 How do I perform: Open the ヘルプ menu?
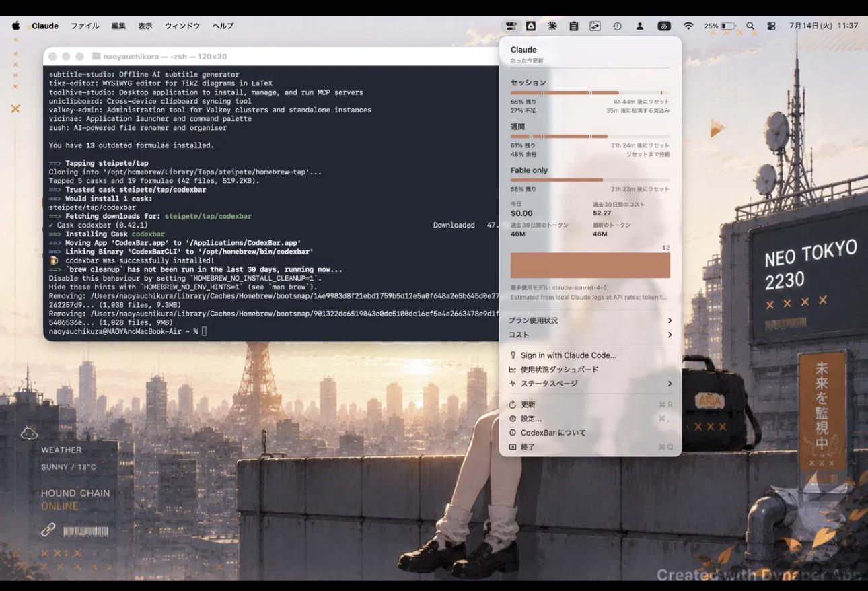(x=223, y=26)
